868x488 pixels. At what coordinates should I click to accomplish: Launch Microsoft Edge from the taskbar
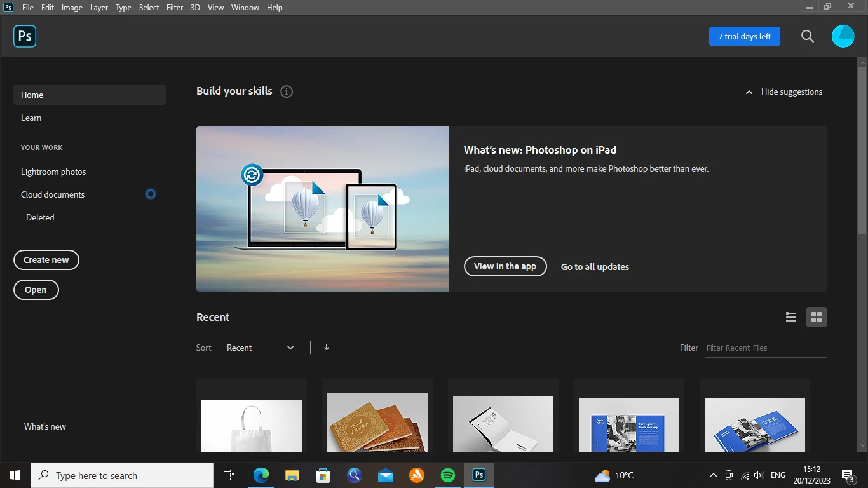(261, 475)
